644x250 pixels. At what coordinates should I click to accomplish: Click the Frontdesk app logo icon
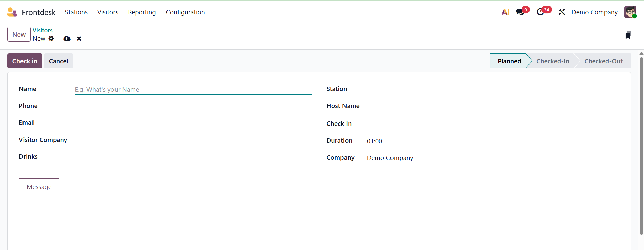[12, 12]
